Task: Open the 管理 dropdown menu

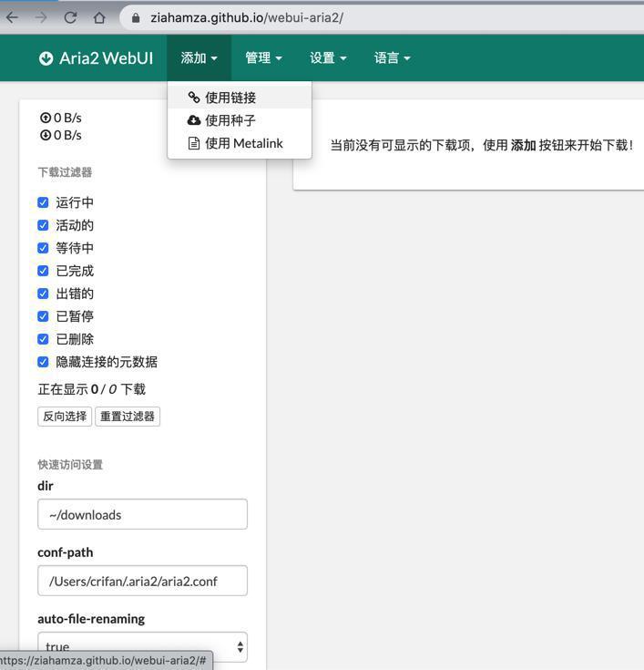Action: [x=263, y=58]
